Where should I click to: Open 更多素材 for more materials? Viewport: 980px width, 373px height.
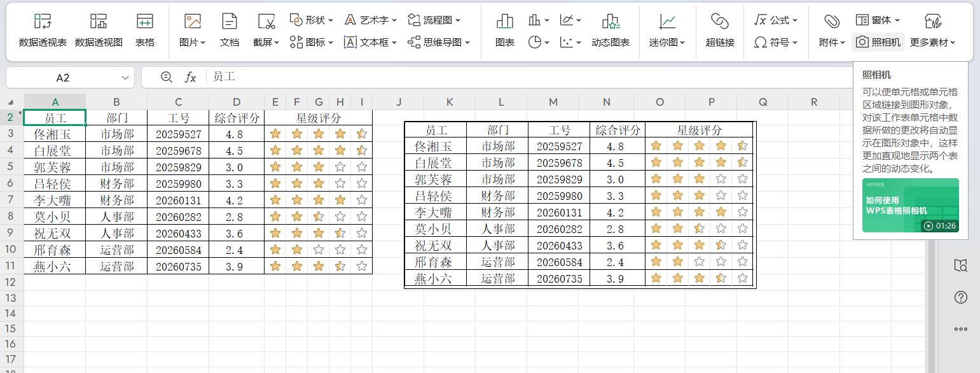point(934,43)
